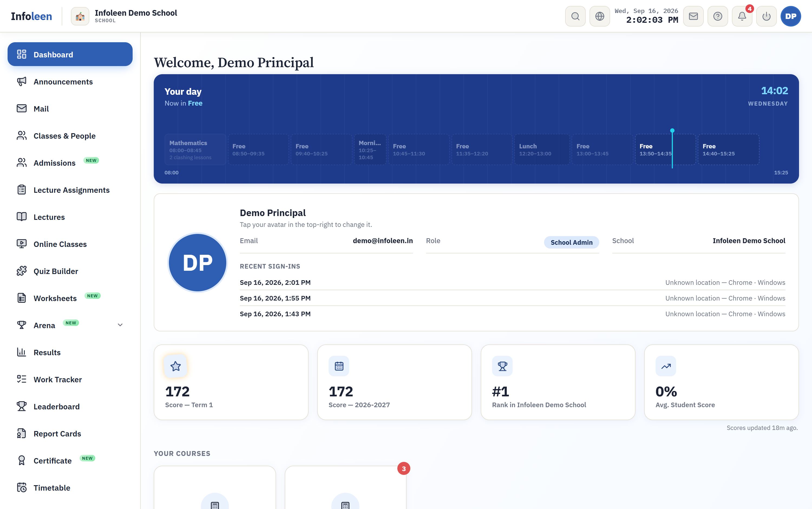The image size is (812, 509).
Task: Open Quiz Builder
Action: click(x=70, y=271)
